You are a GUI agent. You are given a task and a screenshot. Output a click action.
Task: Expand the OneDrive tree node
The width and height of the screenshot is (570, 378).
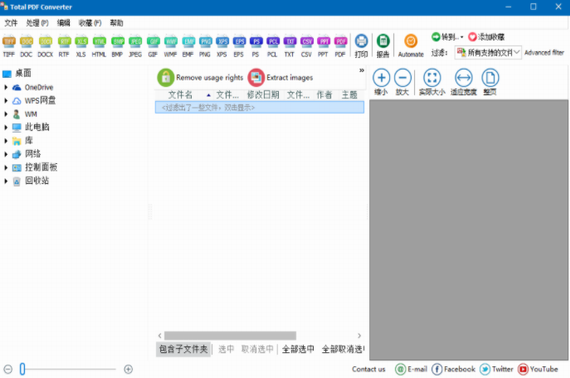click(6, 87)
